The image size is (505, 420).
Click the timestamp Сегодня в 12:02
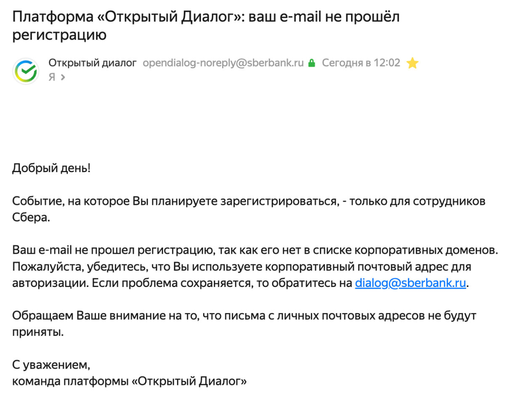(361, 63)
